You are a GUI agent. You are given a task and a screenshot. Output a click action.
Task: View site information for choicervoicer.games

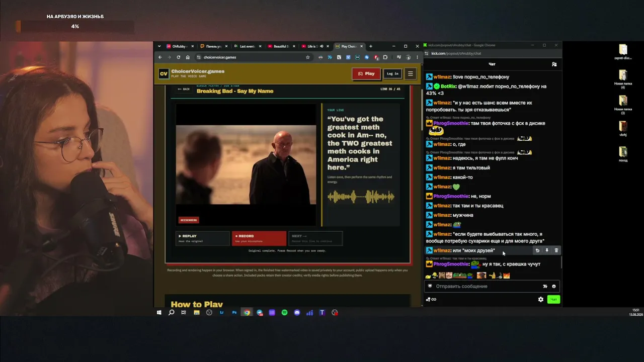[199, 57]
